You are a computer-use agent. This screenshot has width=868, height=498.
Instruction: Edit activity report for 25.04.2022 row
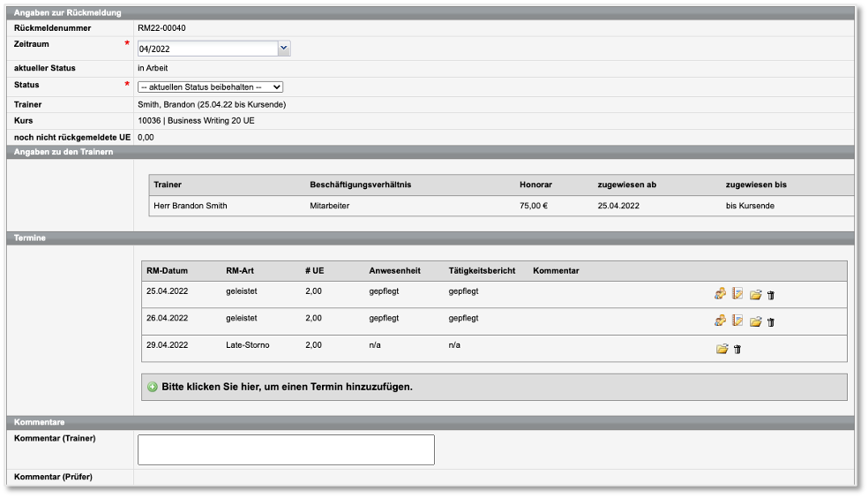pyautogui.click(x=737, y=295)
